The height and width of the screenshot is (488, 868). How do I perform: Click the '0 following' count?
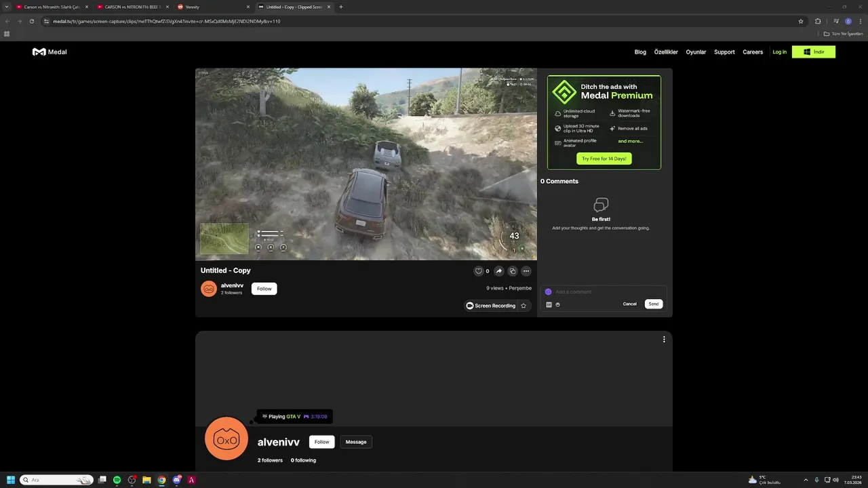(303, 460)
